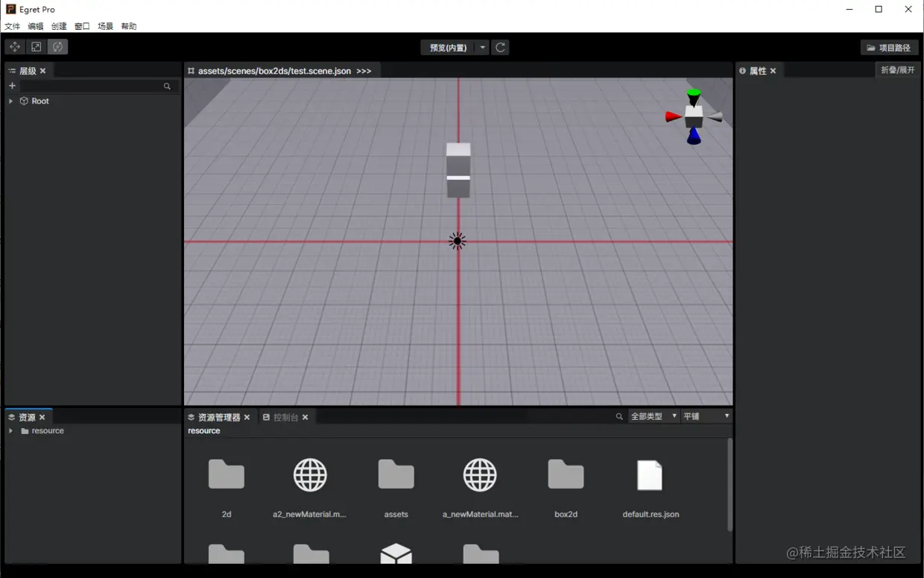
Task: Select the scale transform tool
Action: [x=36, y=47]
